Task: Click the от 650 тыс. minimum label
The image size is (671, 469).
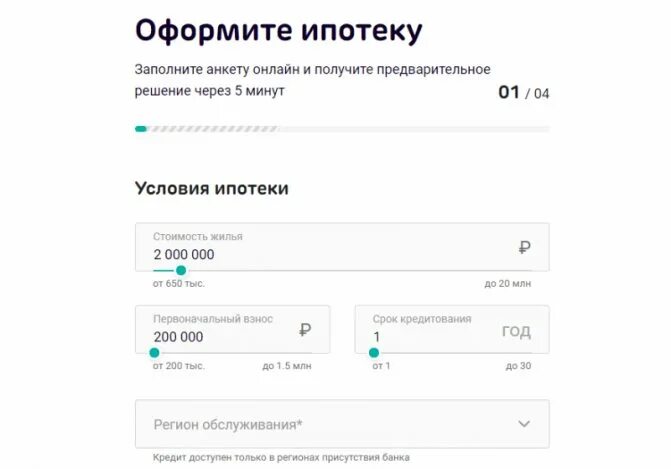Action: click(x=179, y=284)
